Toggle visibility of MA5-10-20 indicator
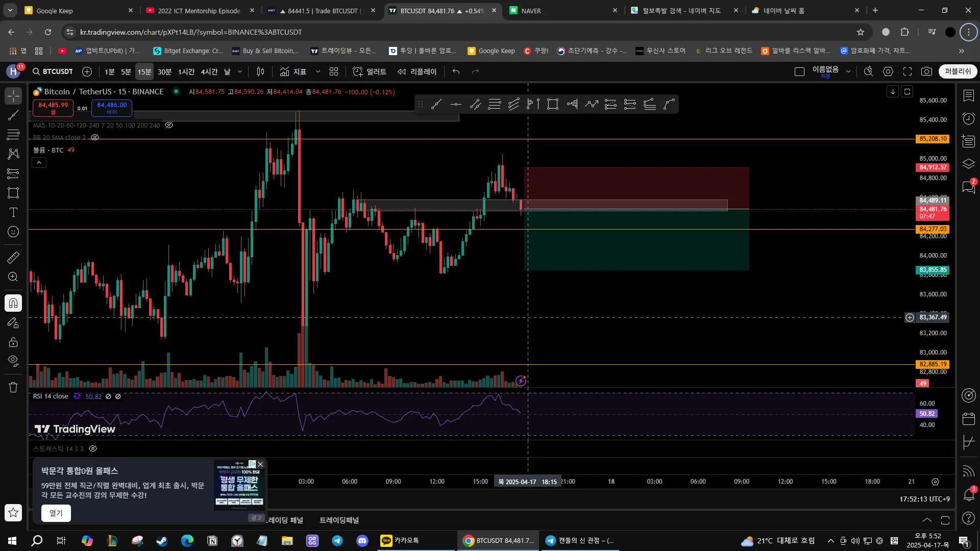This screenshot has width=980, height=551. click(x=169, y=125)
